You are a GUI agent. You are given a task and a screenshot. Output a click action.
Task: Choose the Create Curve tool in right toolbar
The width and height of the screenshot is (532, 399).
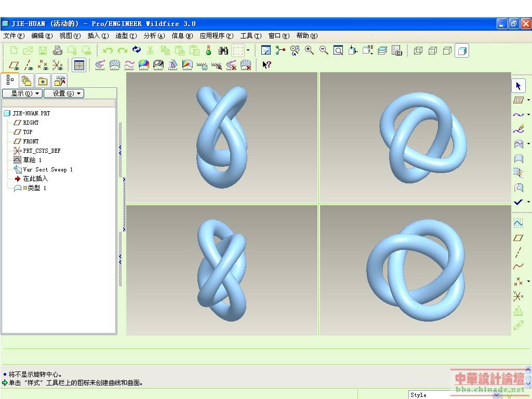tap(518, 115)
